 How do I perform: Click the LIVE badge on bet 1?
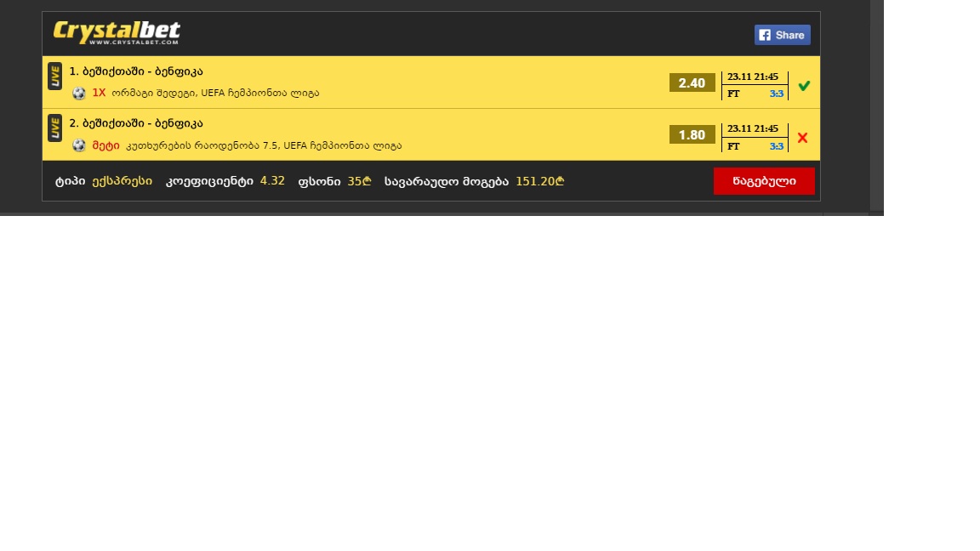tap(55, 77)
